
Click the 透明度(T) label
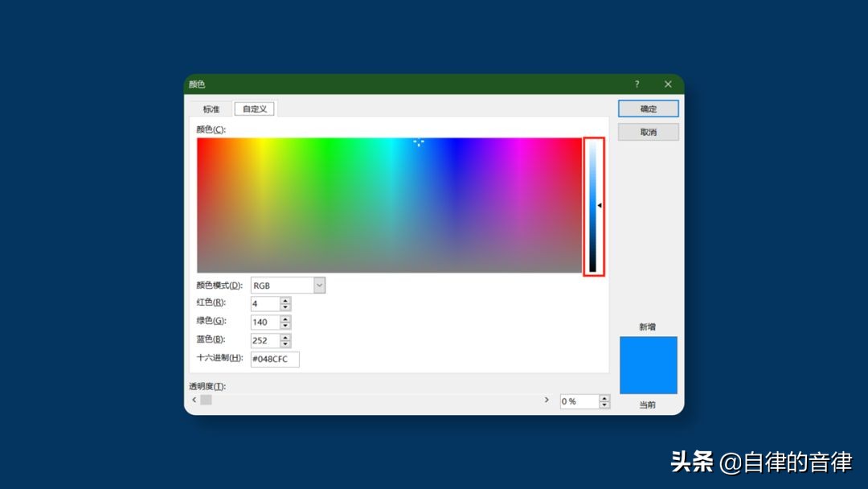point(207,386)
